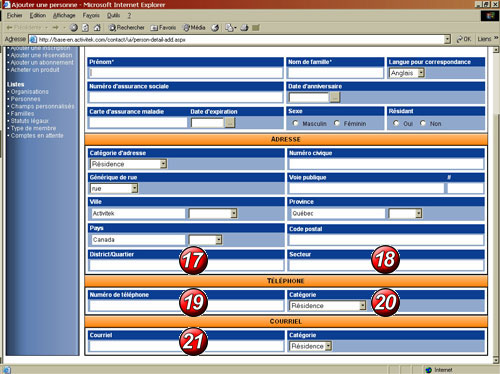Open the Téléphone Catégorie dropdown
The height and width of the screenshot is (374, 500).
click(x=328, y=306)
